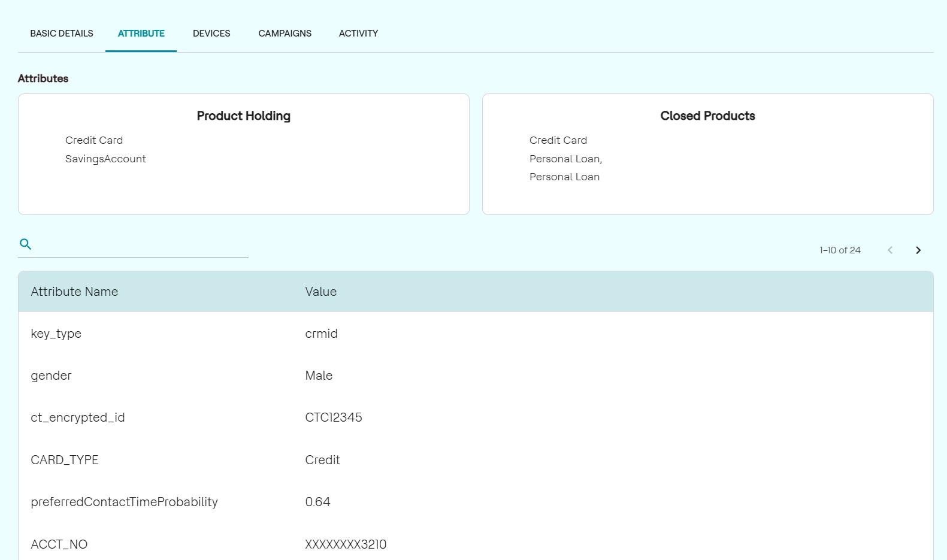Click the Attribute Name column header
This screenshot has width=947, height=560.
[74, 292]
